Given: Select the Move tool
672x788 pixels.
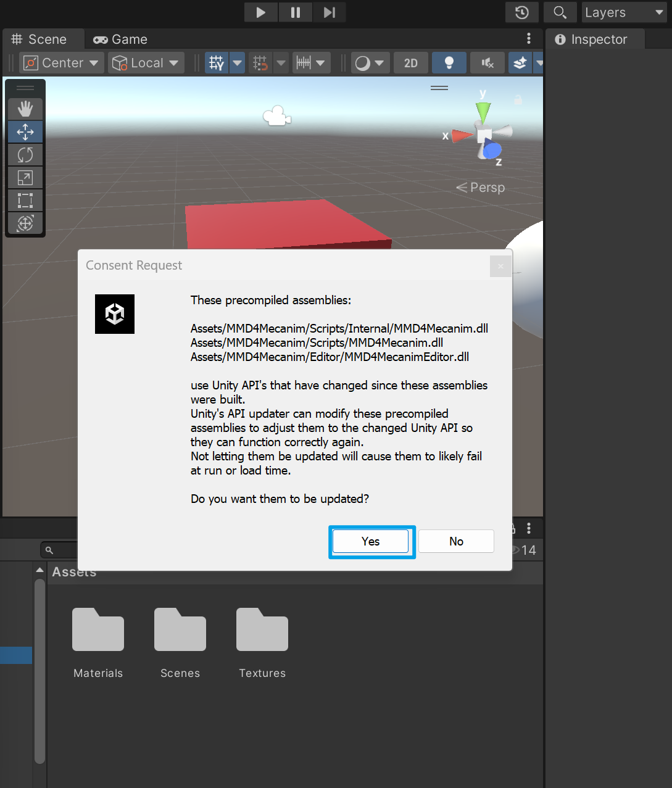Looking at the screenshot, I should [25, 132].
